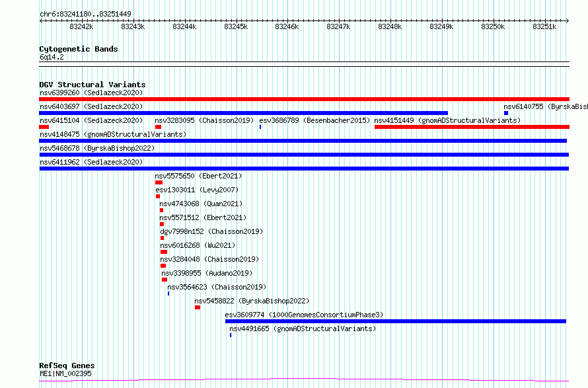The height and width of the screenshot is (388, 588).
Task: Click the 83248k ruler tick label
Action: (390, 26)
